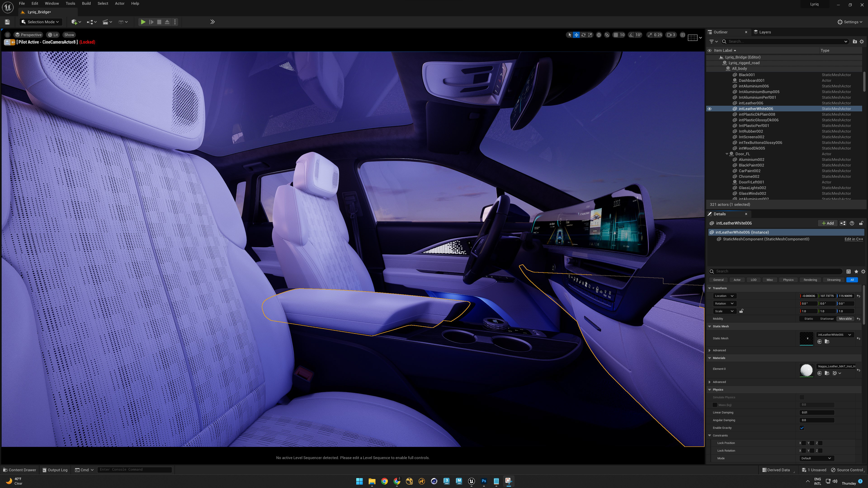Image resolution: width=868 pixels, height=488 pixels.
Task: Browse to static mesh in Content Browser
Action: (x=827, y=342)
